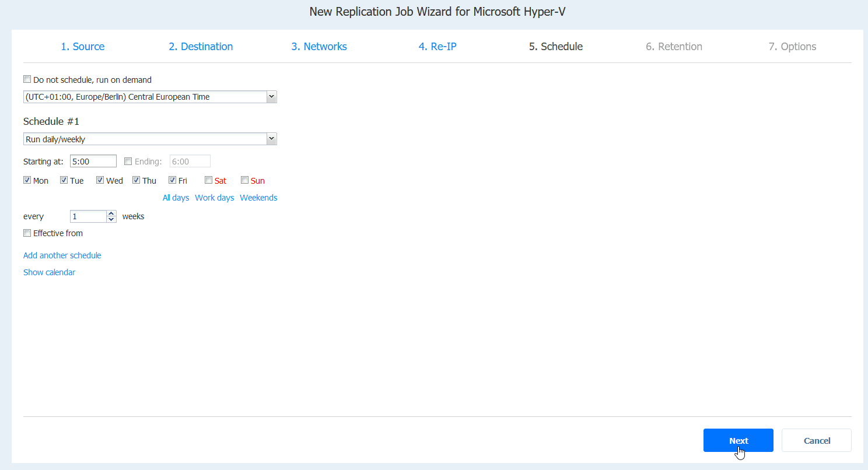Go to step 1. Source
Screen dimensions: 868x470
pyautogui.click(x=83, y=47)
